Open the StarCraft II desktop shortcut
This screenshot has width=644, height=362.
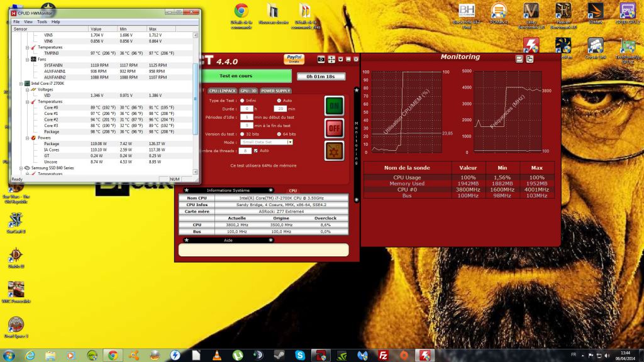pyautogui.click(x=16, y=223)
